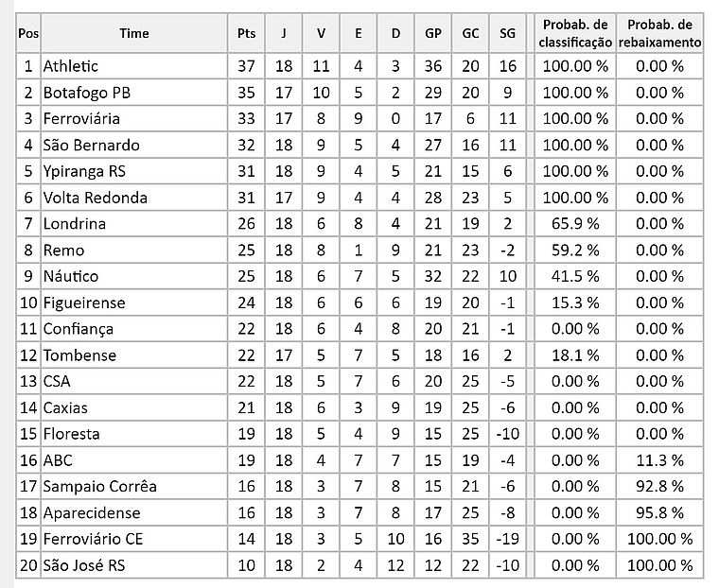Screen dimensions: 719x588
Task: Open Volta Redonda team entry
Action: [x=95, y=198]
